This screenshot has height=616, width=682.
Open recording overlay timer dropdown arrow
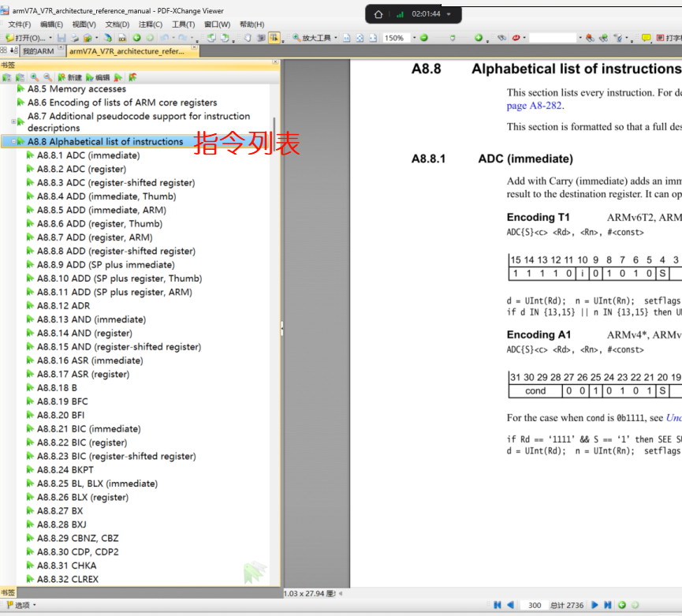449,14
